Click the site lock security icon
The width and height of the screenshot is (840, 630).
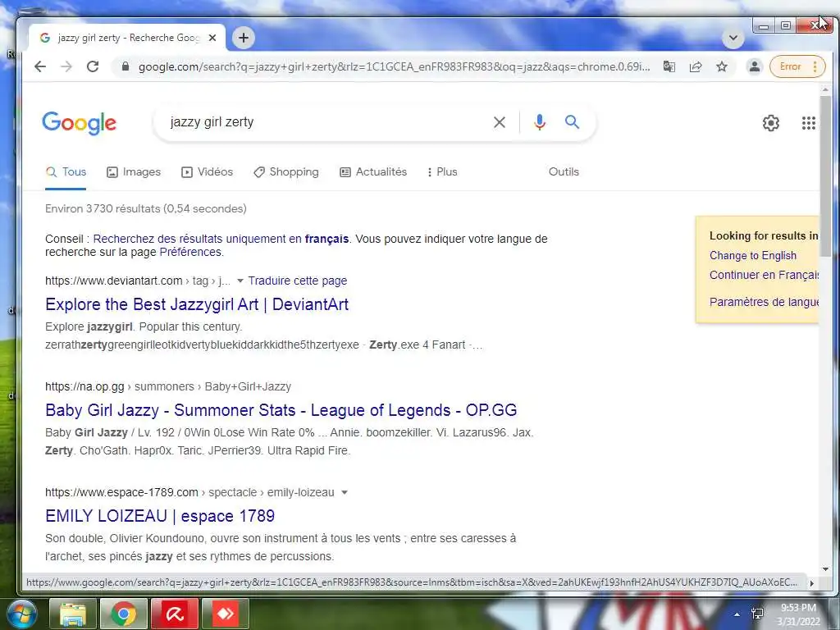click(126, 66)
